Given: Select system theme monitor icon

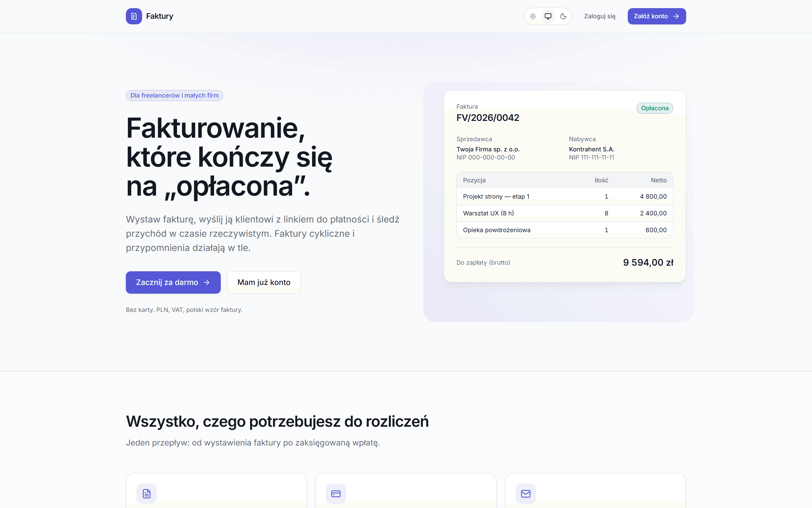Looking at the screenshot, I should click(x=548, y=16).
